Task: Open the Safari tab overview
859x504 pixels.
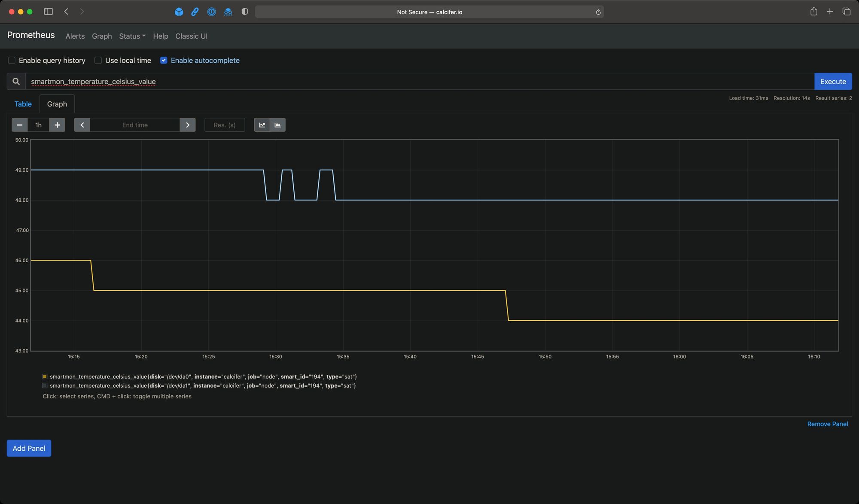Action: [846, 12]
